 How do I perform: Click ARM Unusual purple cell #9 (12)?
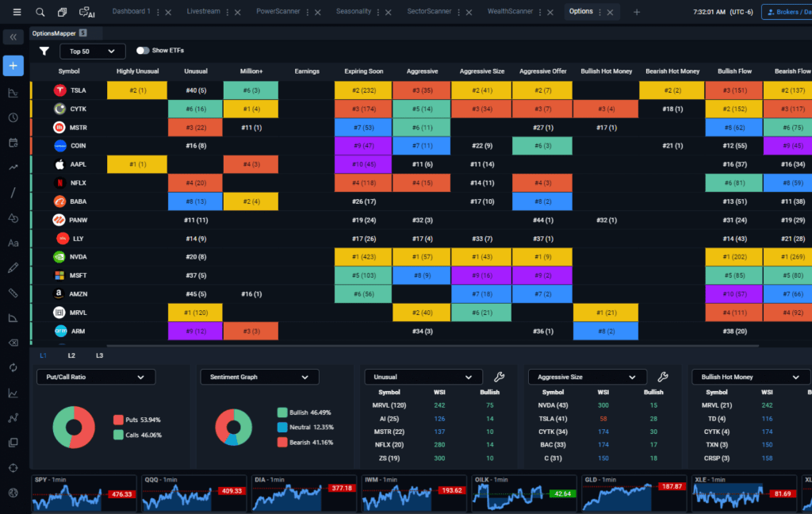tap(195, 331)
